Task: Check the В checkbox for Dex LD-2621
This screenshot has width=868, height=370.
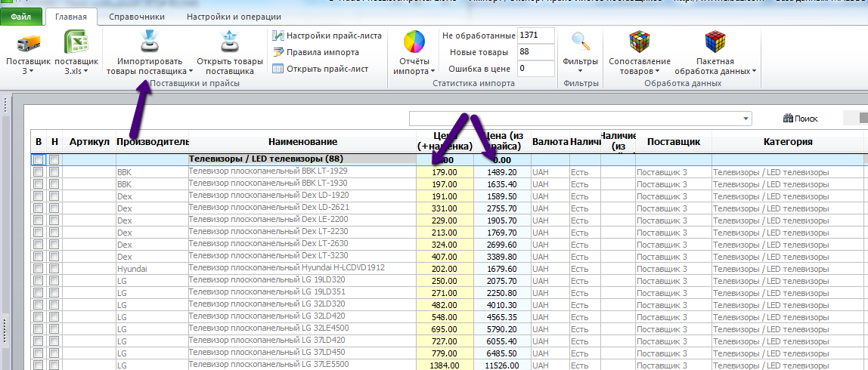Action: point(38,208)
